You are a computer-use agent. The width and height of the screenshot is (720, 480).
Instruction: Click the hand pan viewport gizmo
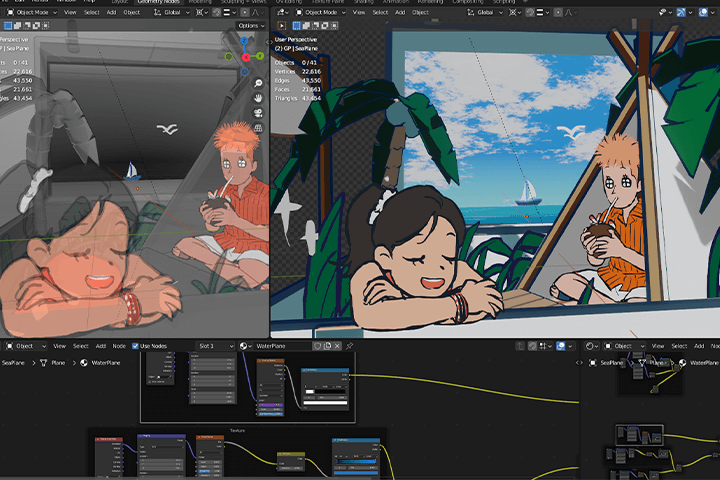pyautogui.click(x=259, y=98)
